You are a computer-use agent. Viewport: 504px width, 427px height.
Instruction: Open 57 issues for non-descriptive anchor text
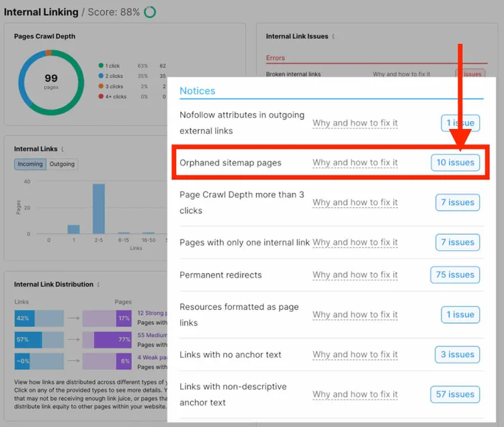click(x=455, y=394)
